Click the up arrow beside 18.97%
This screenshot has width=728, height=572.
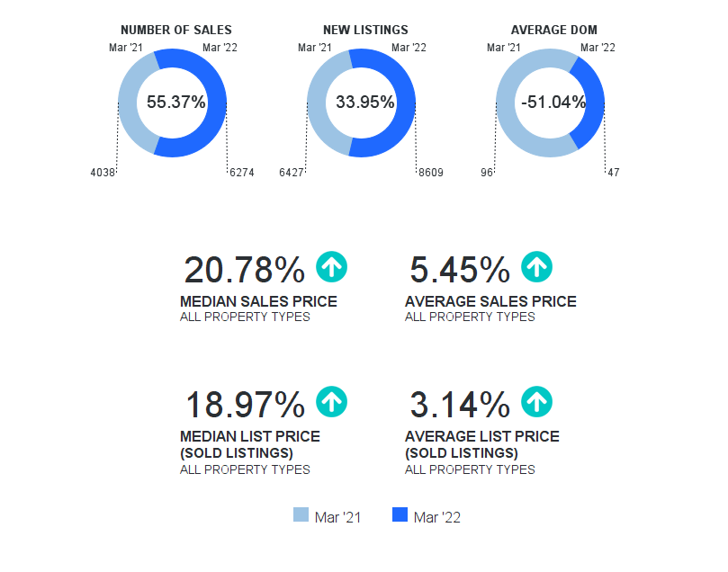pos(332,402)
